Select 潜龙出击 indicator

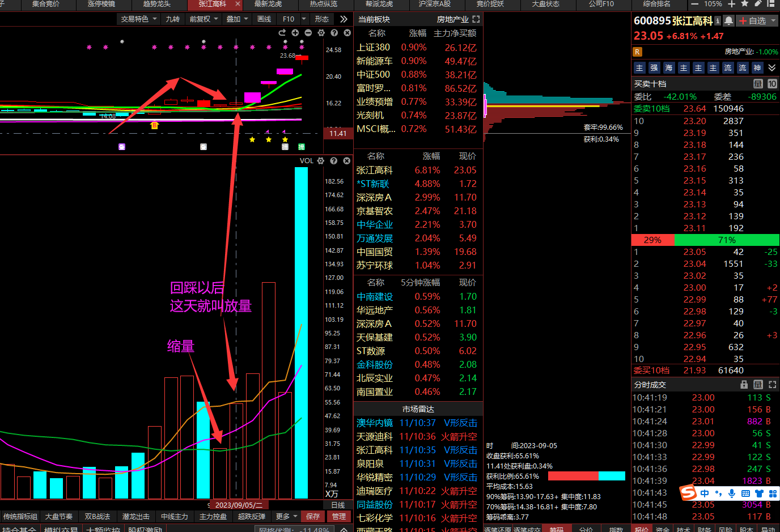(x=136, y=516)
